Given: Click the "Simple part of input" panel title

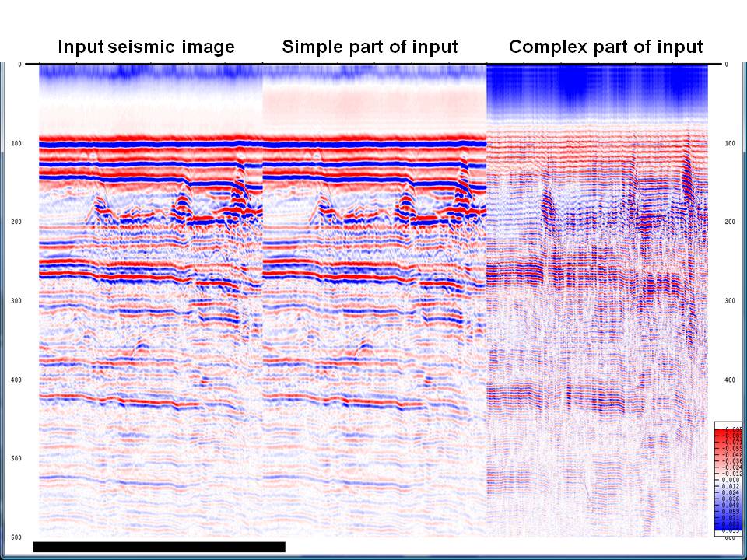Looking at the screenshot, I should tap(370, 47).
